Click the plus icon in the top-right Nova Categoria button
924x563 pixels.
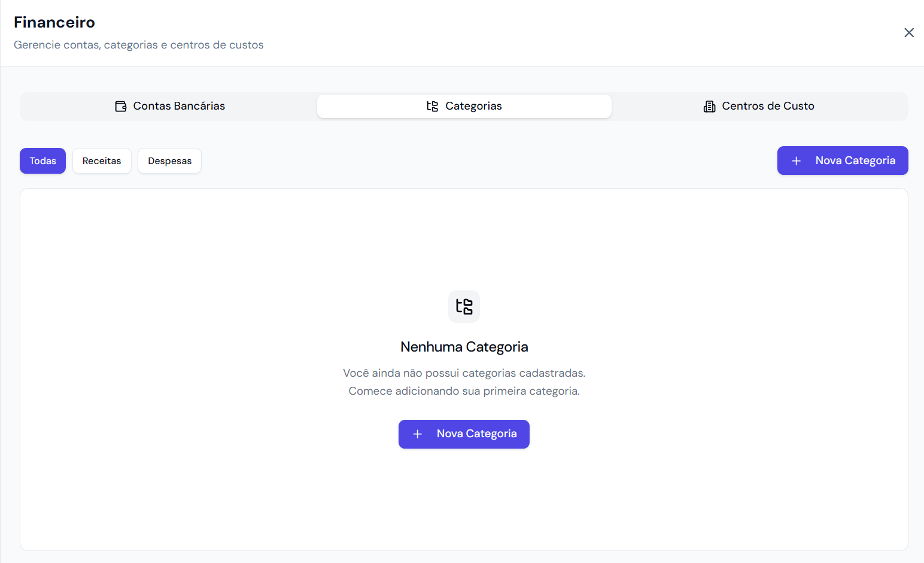click(797, 161)
